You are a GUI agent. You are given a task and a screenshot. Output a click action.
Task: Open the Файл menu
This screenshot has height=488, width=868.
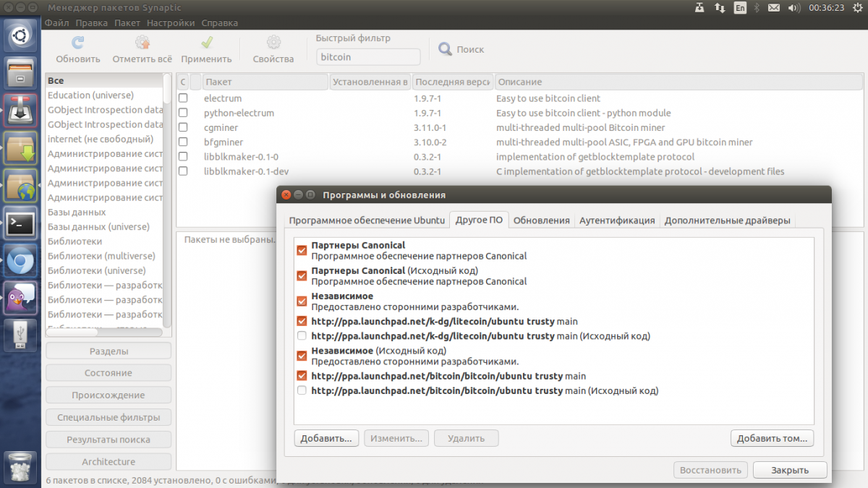(56, 23)
